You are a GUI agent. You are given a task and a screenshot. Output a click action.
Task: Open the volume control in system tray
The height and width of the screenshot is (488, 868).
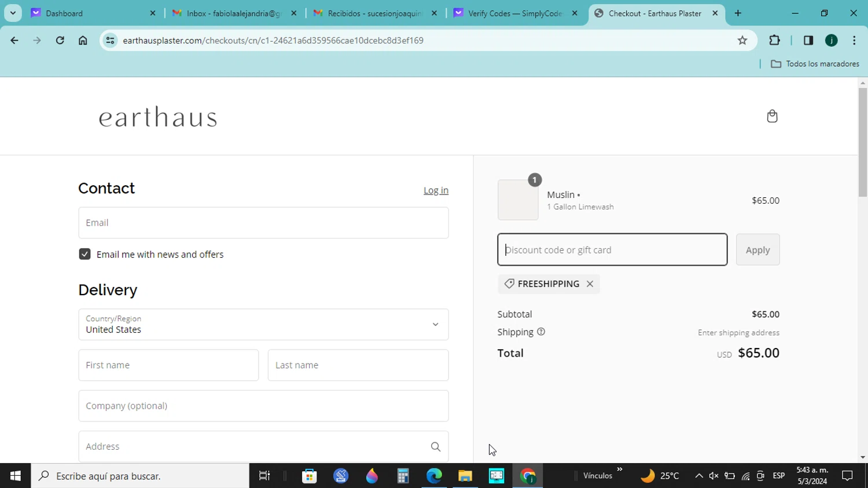[714, 476]
